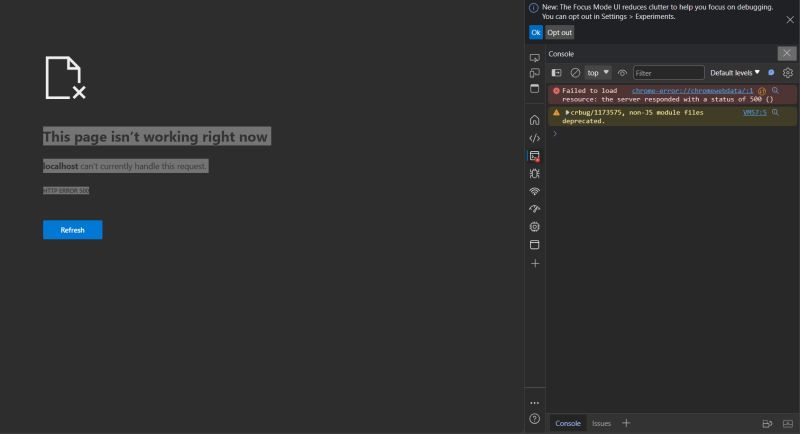Add a tool to the quick view with plus
Screen dimensions: 800x434
pyautogui.click(x=626, y=423)
